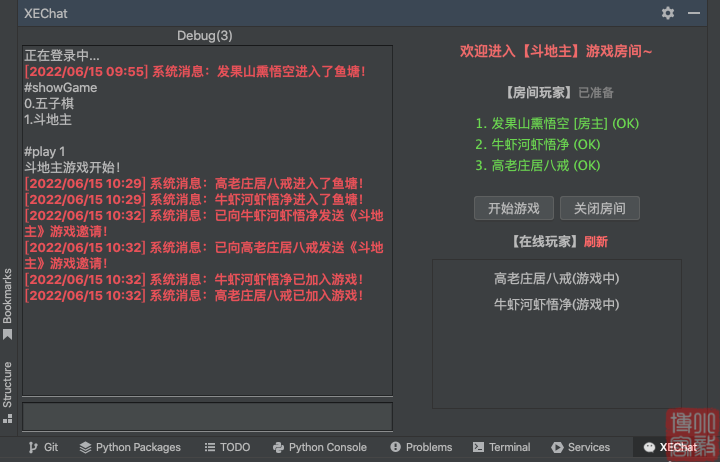Screen dimensions: 720x462
Task: Click the 斗地主游戏开始 message
Action: click(x=72, y=168)
